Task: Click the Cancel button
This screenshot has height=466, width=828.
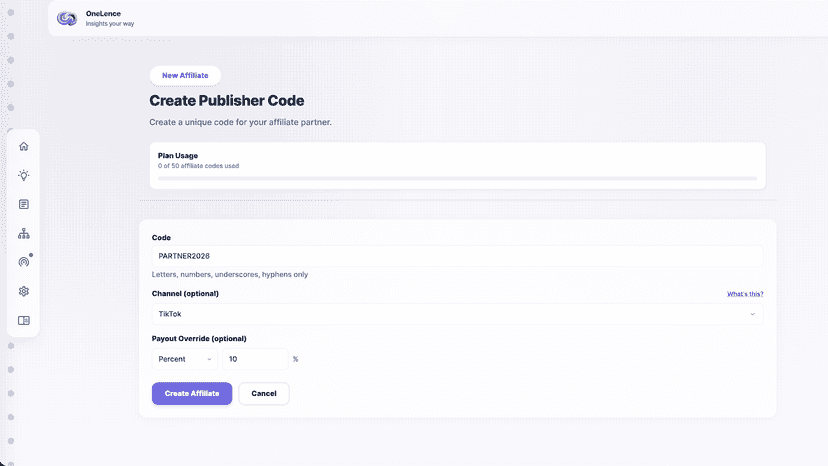Action: [264, 394]
